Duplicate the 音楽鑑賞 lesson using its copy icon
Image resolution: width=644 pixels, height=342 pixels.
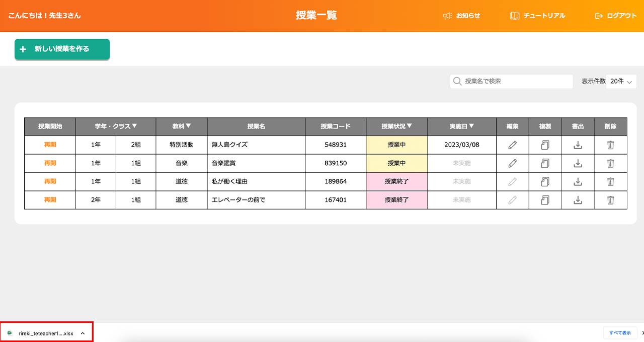click(x=545, y=163)
